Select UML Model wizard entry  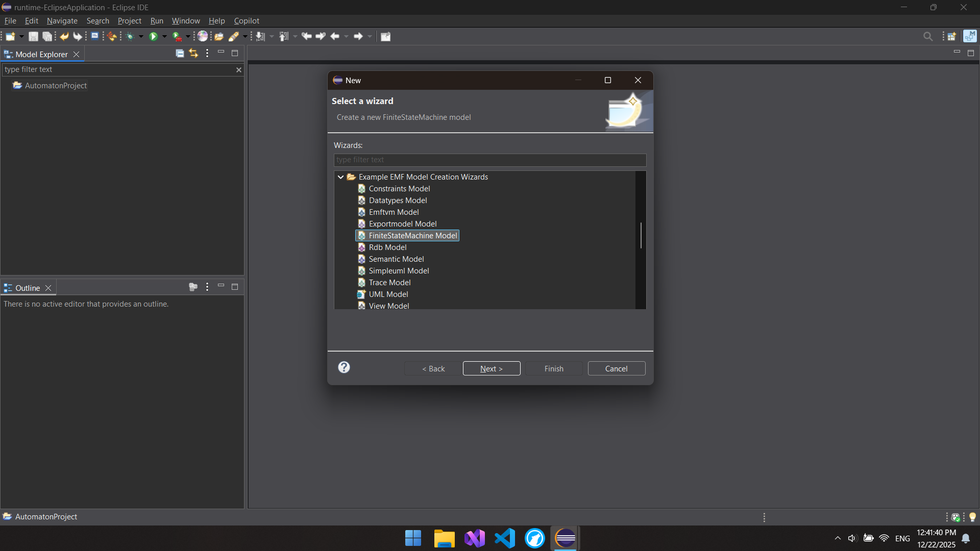pos(388,294)
